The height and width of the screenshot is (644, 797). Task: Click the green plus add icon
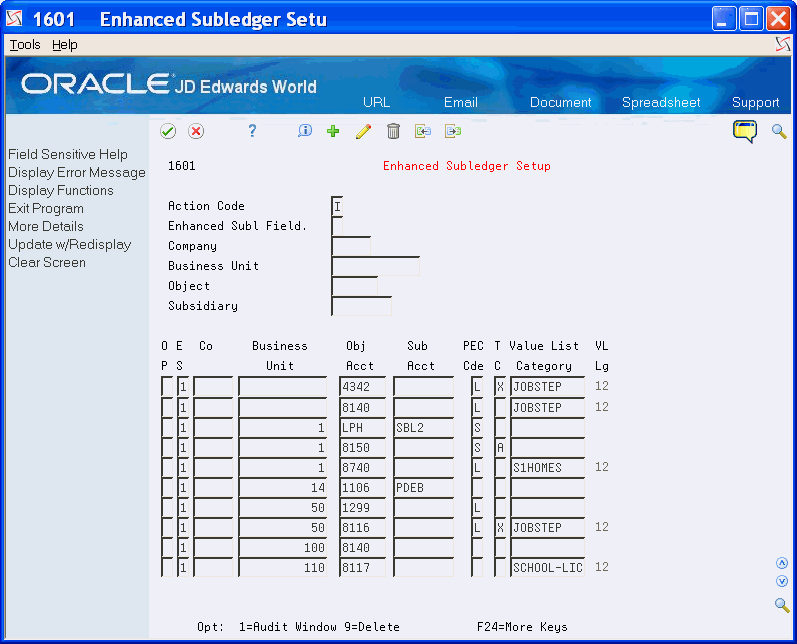click(x=333, y=131)
